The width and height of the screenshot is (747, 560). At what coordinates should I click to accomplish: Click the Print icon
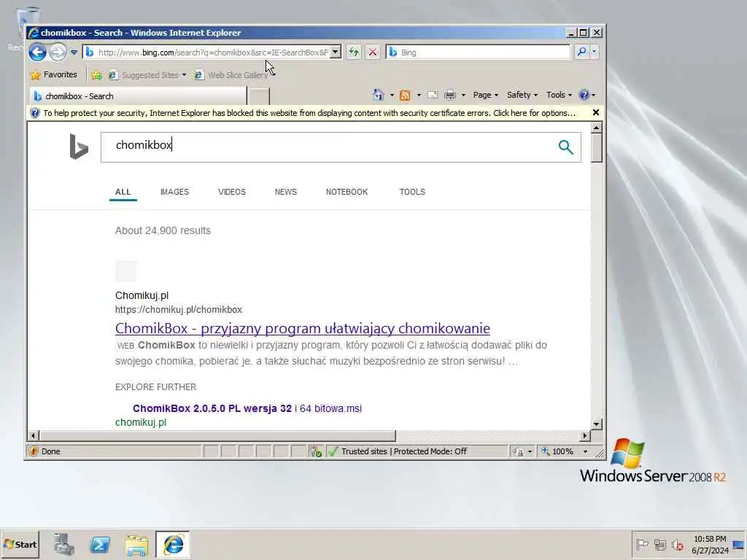pos(449,96)
